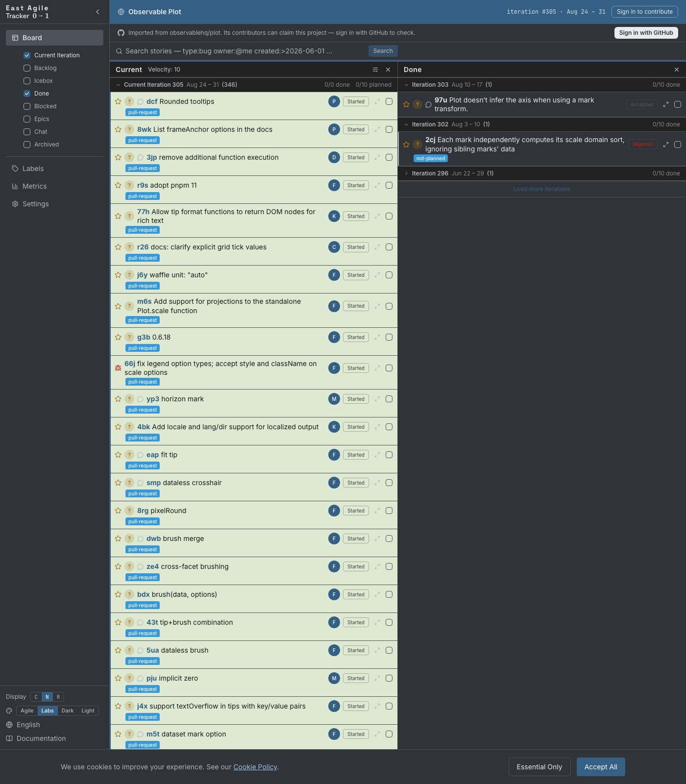Click estimate badge on r9s adopt pnpm 11

pos(129,185)
